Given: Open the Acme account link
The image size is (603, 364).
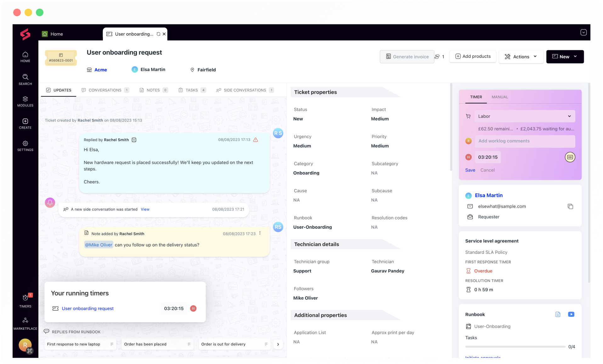Looking at the screenshot, I should [x=101, y=70].
